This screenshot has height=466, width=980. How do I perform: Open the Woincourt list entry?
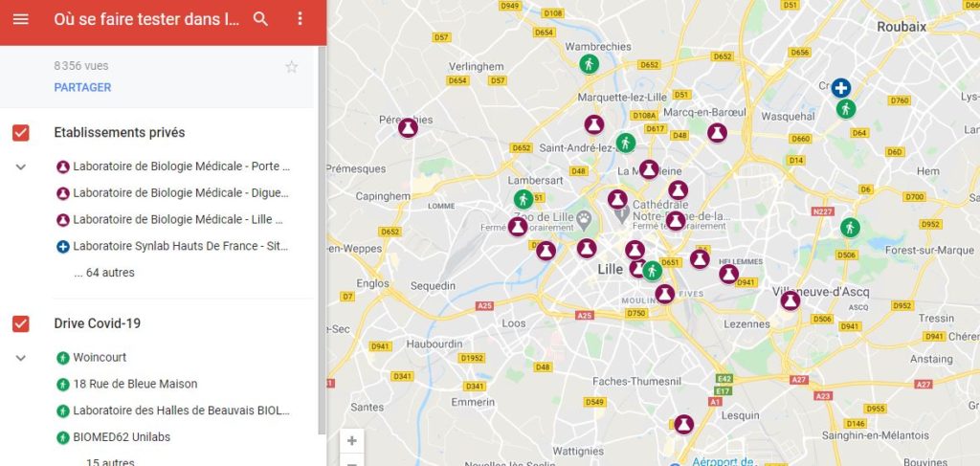(100, 357)
